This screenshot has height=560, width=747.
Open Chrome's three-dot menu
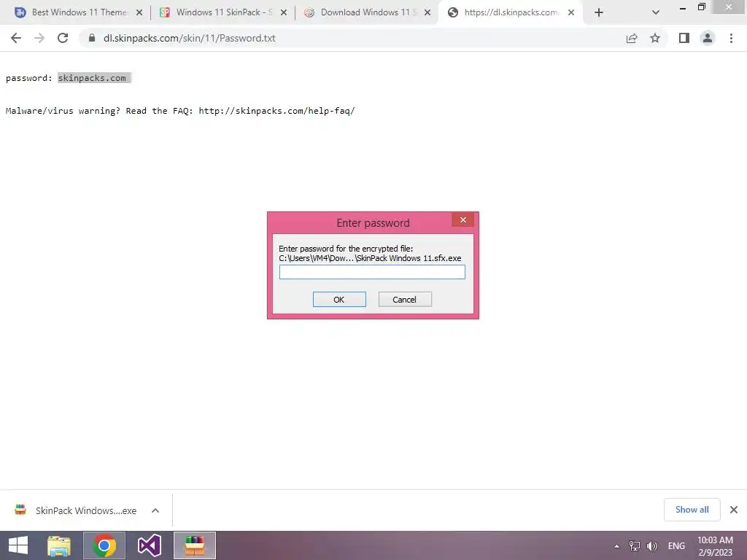pyautogui.click(x=731, y=38)
